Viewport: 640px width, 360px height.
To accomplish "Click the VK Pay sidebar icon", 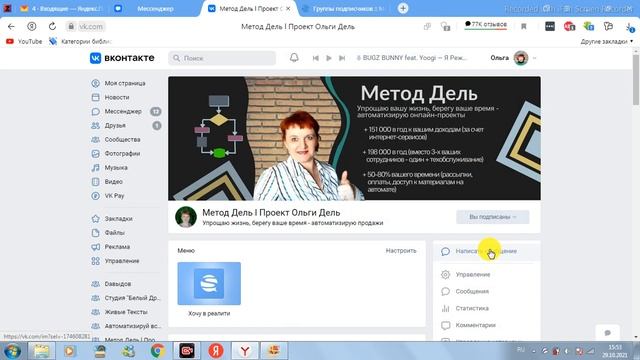I will click(96, 196).
